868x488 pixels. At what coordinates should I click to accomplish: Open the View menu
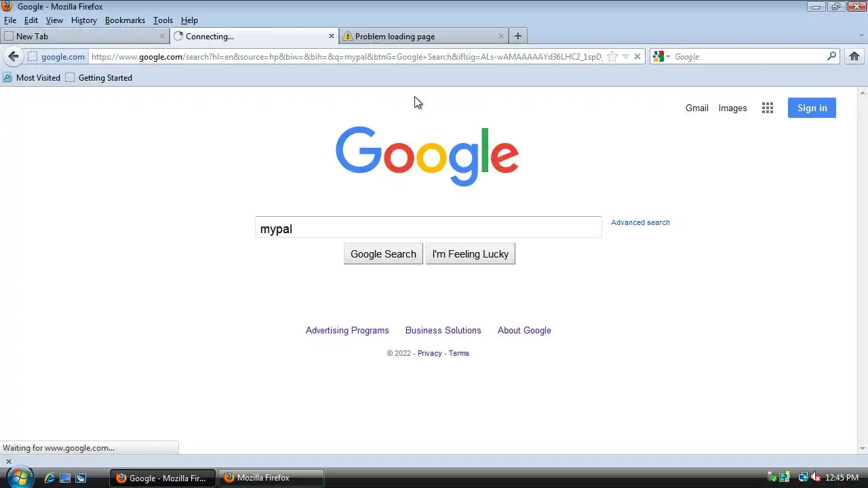tap(54, 20)
